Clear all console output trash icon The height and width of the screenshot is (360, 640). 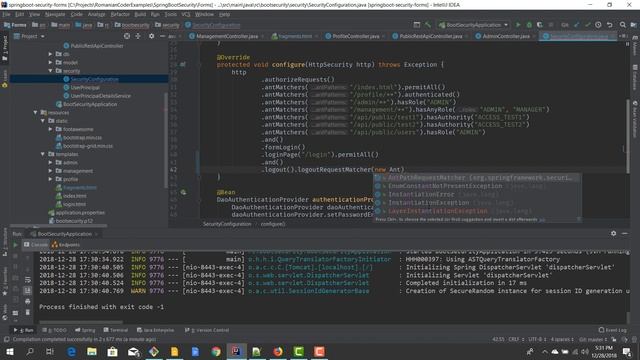pos(28,313)
